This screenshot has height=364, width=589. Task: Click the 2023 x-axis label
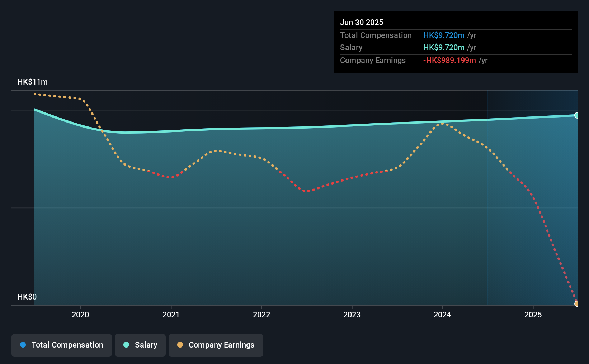[352, 315]
